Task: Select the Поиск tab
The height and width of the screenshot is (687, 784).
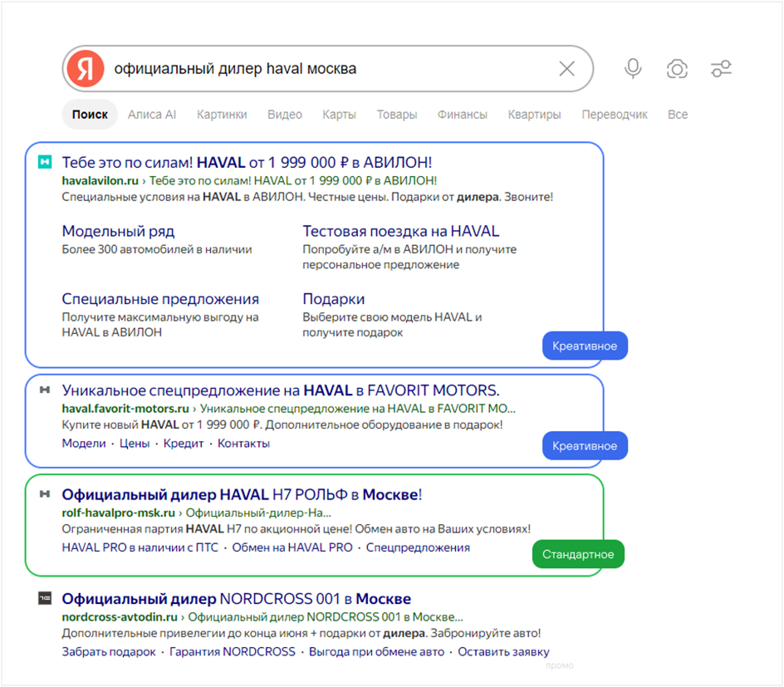Action: [90, 115]
